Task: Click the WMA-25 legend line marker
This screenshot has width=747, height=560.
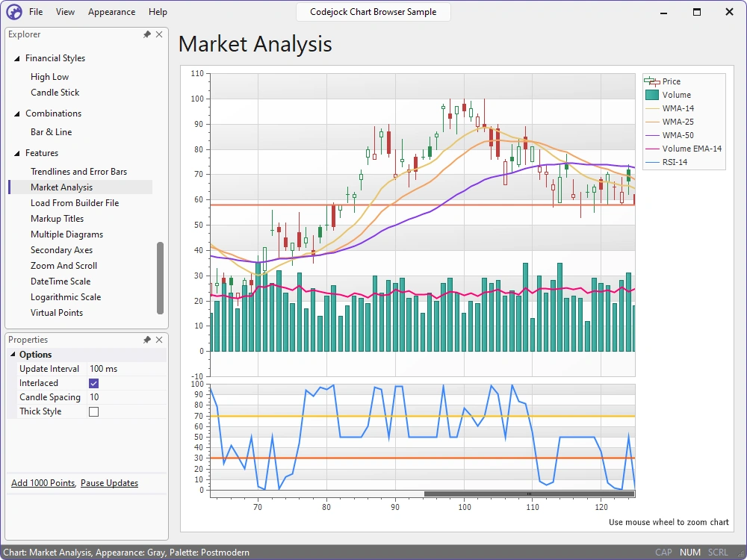Action: pos(651,122)
